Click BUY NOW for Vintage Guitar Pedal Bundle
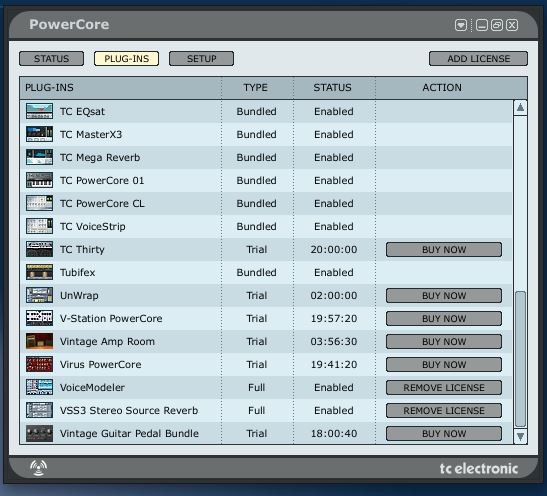This screenshot has height=496, width=547. coord(444,434)
